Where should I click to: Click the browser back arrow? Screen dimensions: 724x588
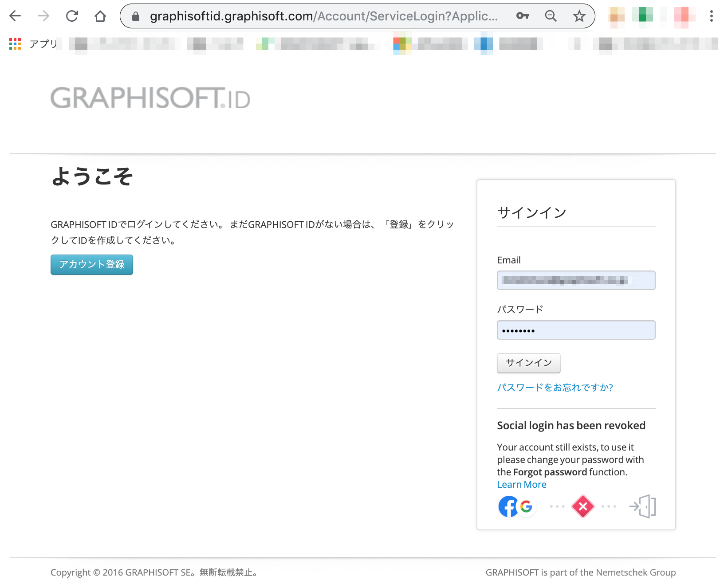[15, 16]
